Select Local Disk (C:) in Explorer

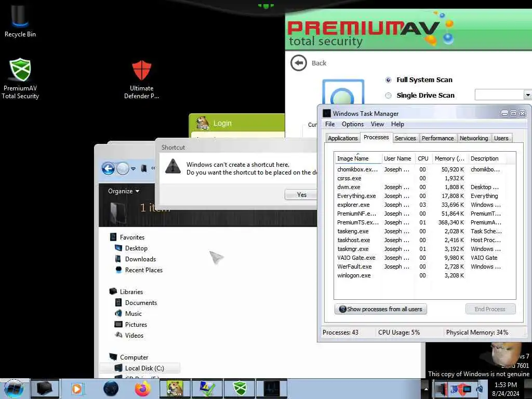(140, 368)
